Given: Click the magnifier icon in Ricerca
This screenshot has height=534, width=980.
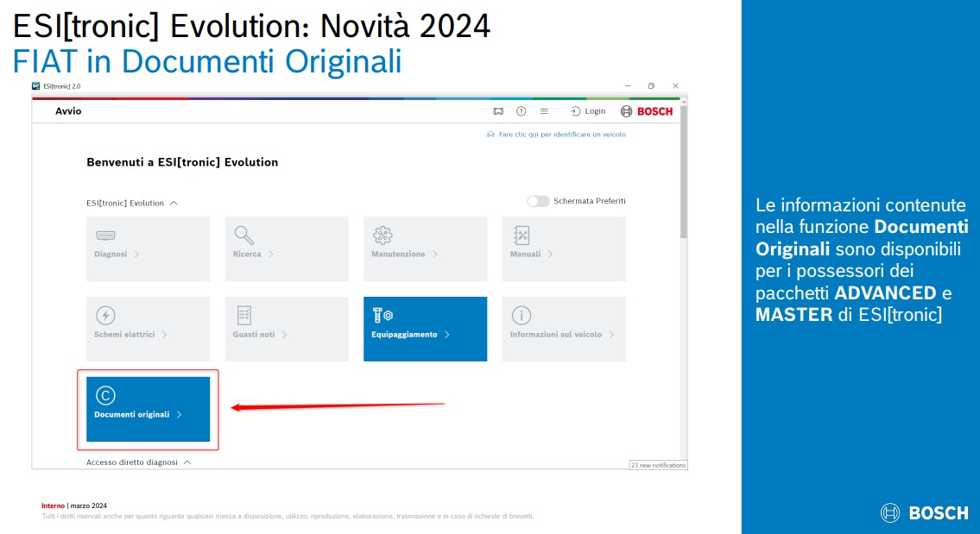Looking at the screenshot, I should tap(243, 235).
